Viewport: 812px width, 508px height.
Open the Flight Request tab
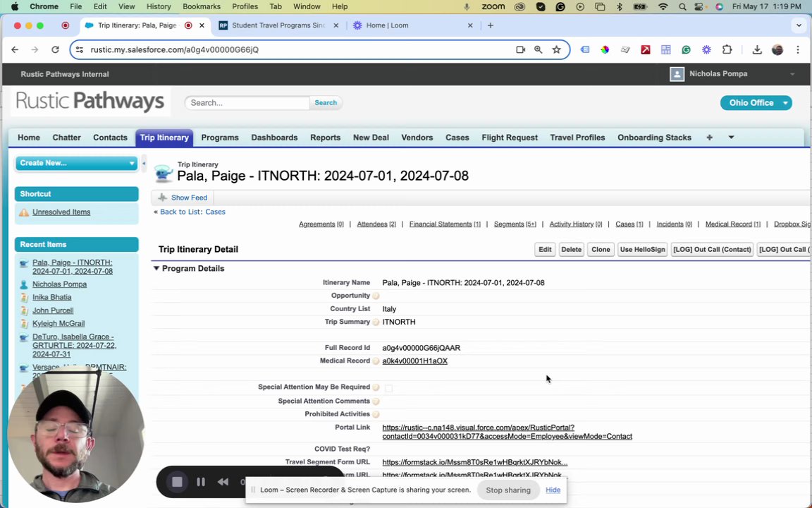(510, 138)
